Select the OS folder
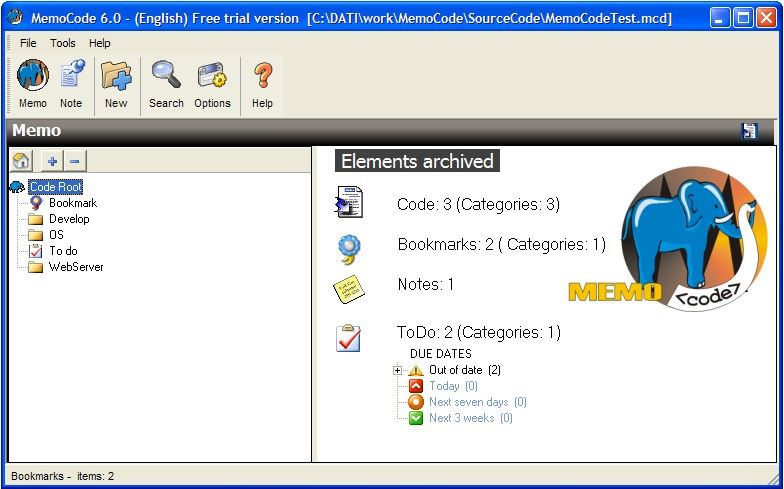Screen dimensions: 784x489 56,235
